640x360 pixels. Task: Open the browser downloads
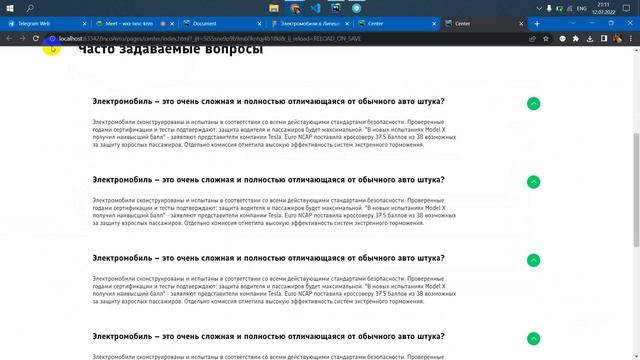[590, 39]
